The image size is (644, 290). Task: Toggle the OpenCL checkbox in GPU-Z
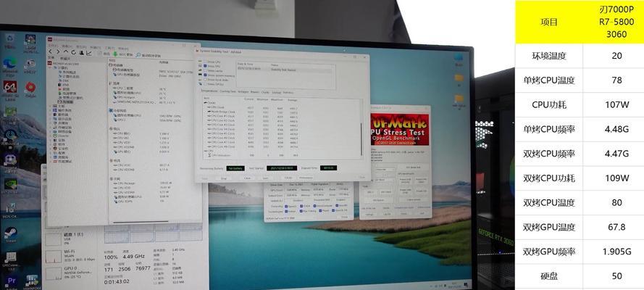point(286,206)
